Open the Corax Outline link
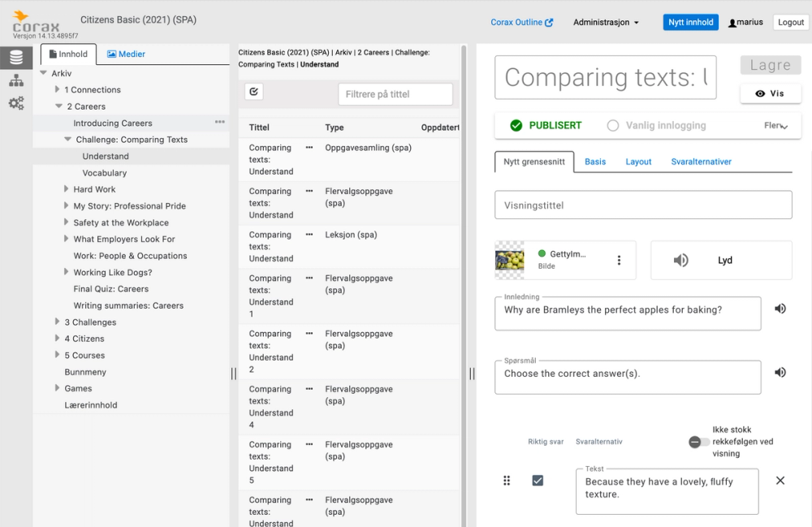The image size is (812, 527). point(521,23)
